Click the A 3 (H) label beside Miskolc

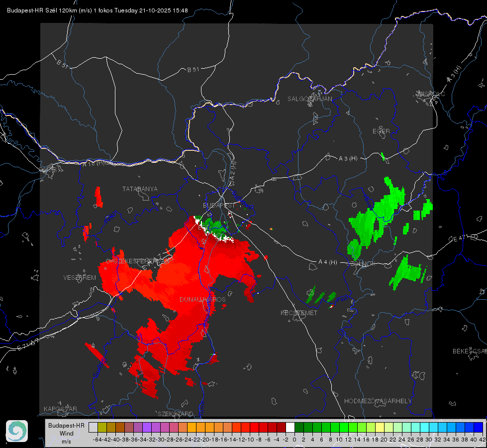pyautogui.click(x=454, y=74)
